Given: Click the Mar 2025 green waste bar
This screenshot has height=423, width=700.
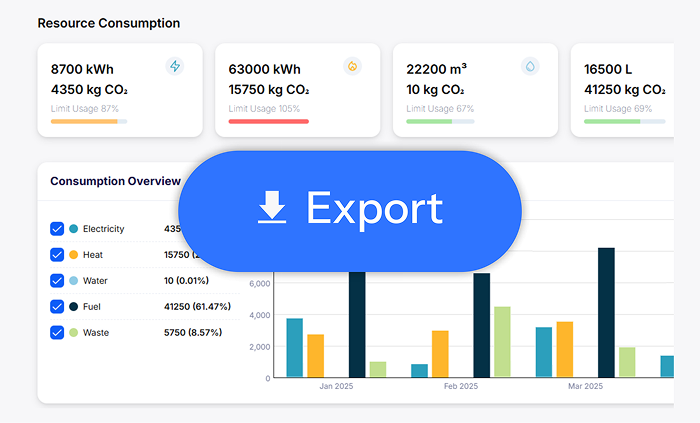Looking at the screenshot, I should point(627,362).
